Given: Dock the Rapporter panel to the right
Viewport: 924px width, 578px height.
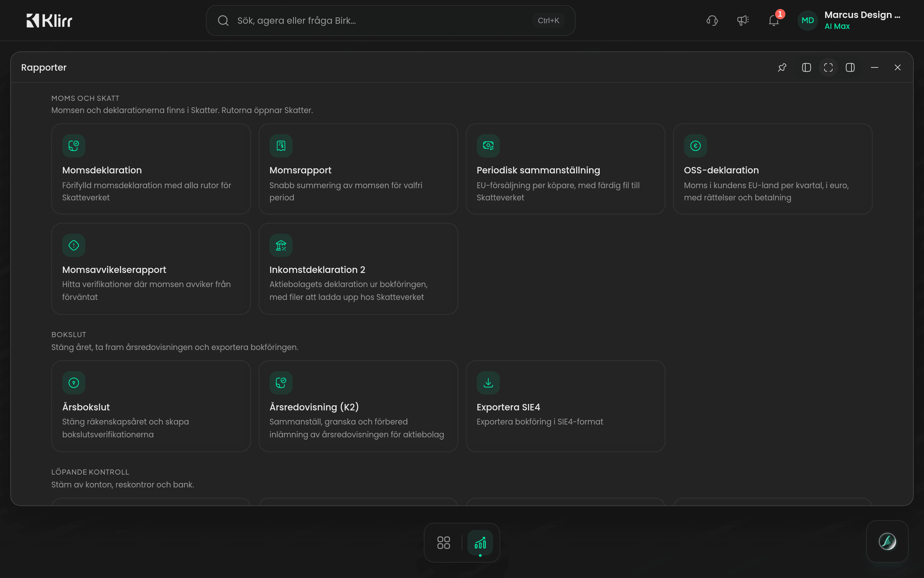Looking at the screenshot, I should (x=850, y=68).
